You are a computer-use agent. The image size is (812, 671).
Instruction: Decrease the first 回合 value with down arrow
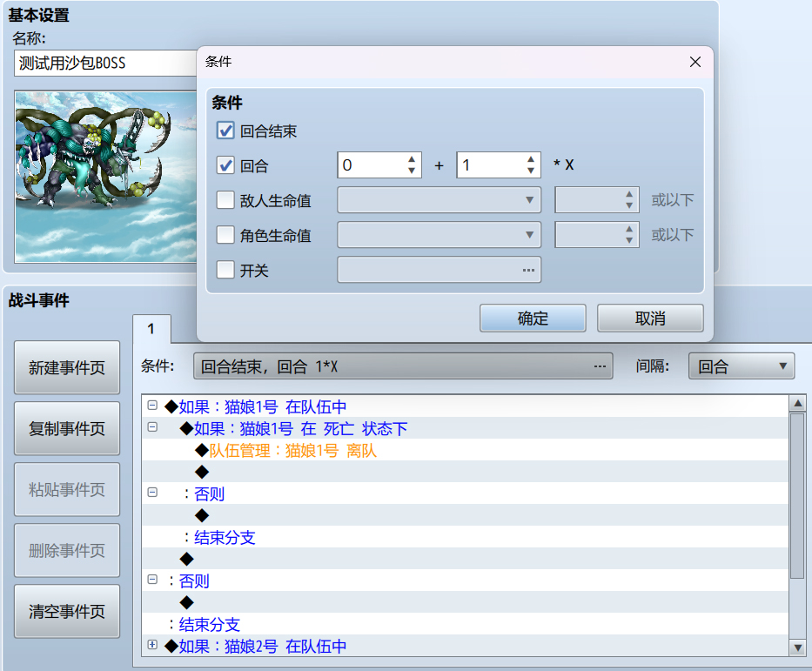412,171
